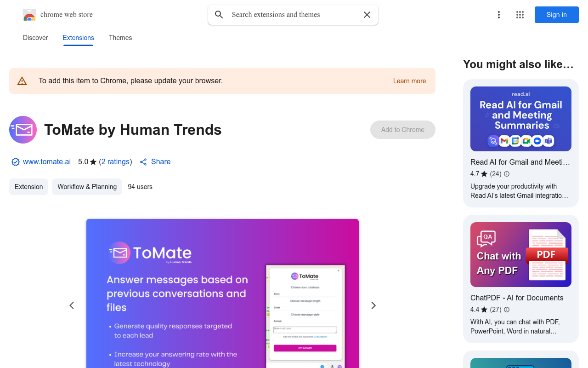This screenshot has width=588, height=368.
Task: Clear search with the X icon
Action: (367, 15)
